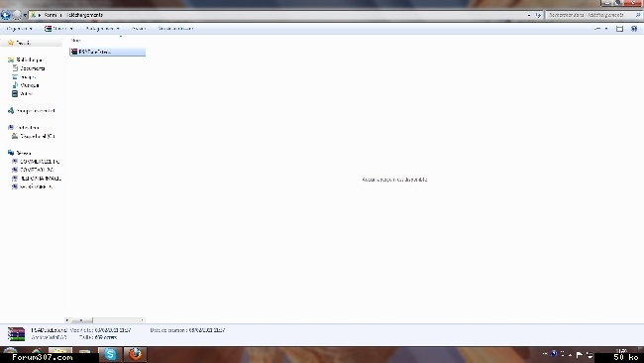
Task: Open Disque local (C:) in navigation pane
Action: tap(38, 136)
